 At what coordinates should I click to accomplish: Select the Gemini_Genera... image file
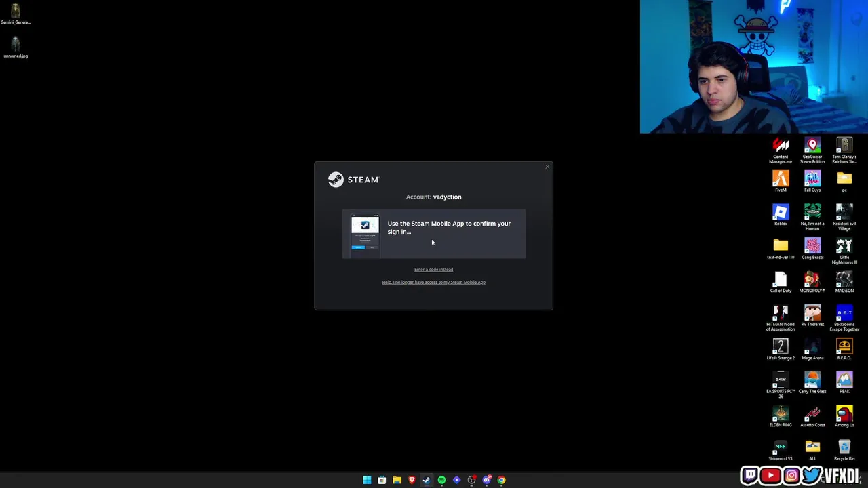pos(16,14)
